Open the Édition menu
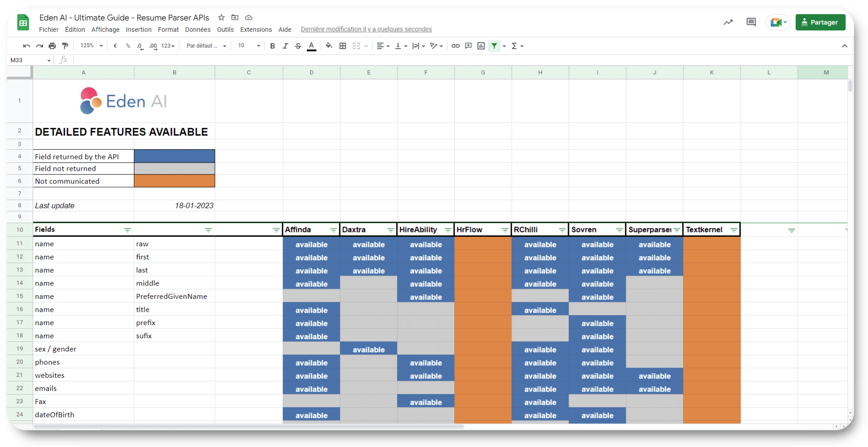 [75, 29]
